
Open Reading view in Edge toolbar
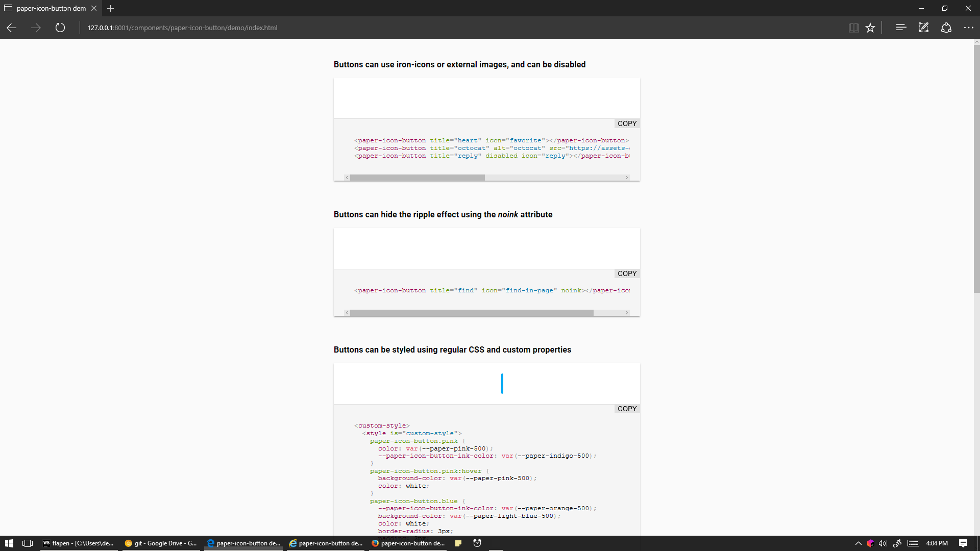pyautogui.click(x=854, y=28)
